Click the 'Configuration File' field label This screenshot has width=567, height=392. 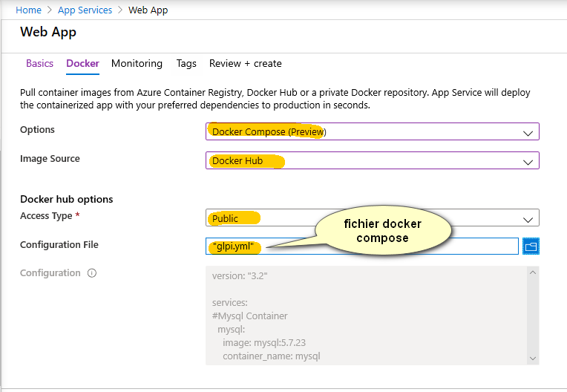(x=59, y=245)
